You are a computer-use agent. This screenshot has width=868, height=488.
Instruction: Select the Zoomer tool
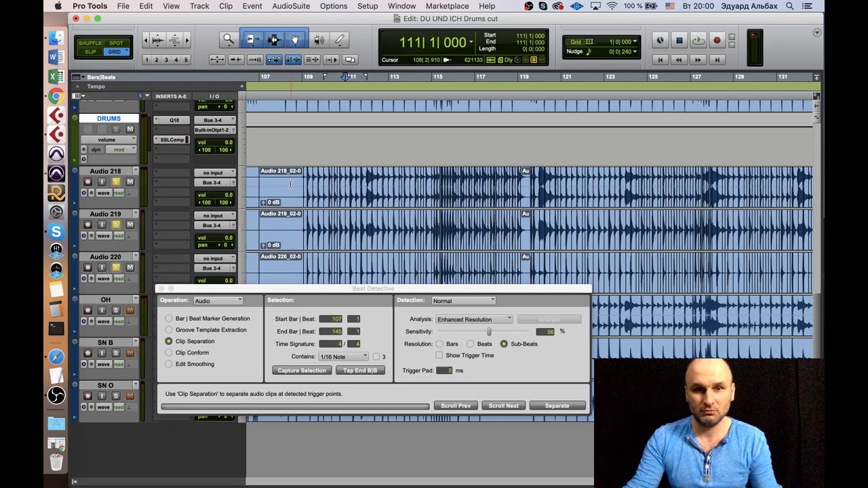[x=229, y=40]
